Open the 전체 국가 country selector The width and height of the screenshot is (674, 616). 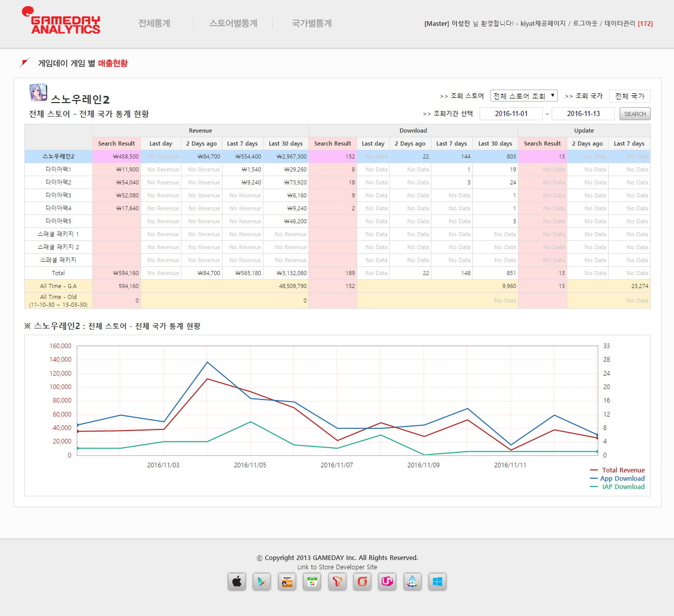(629, 96)
